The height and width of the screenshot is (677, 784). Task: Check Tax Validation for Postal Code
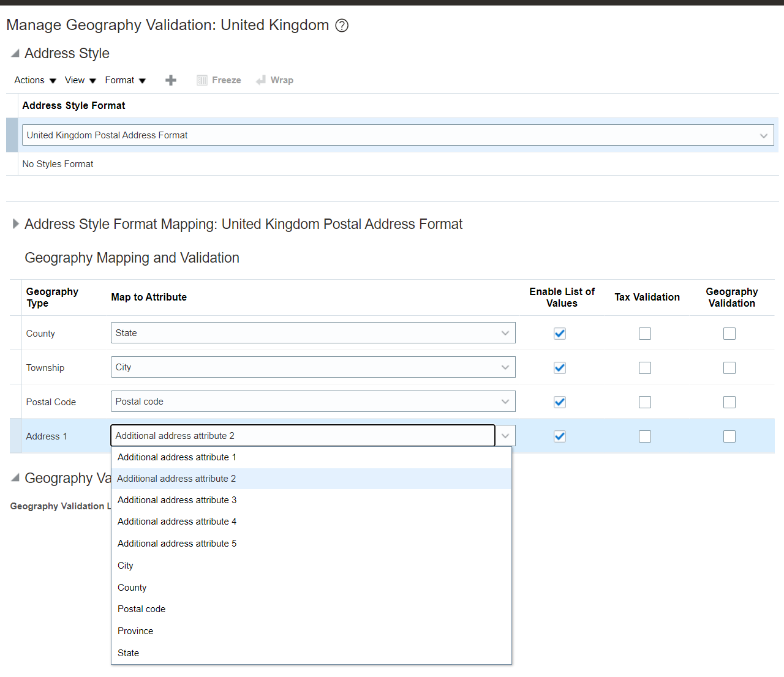(x=645, y=402)
